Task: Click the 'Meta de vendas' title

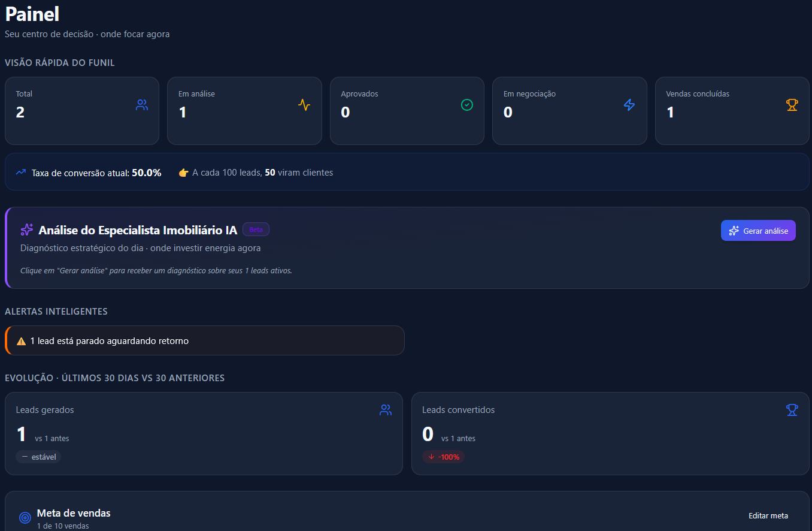Action: (74, 513)
